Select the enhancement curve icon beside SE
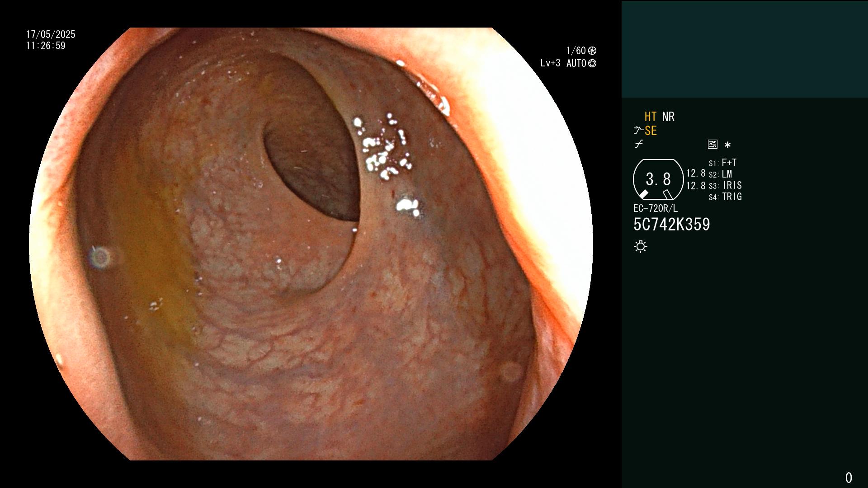Screen dimensions: 868x488 point(638,131)
